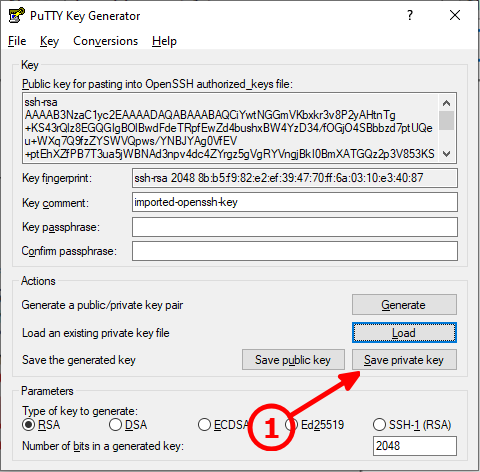The image size is (480, 472).
Task: Click the public key scrollbar thumb
Action: [x=446, y=120]
